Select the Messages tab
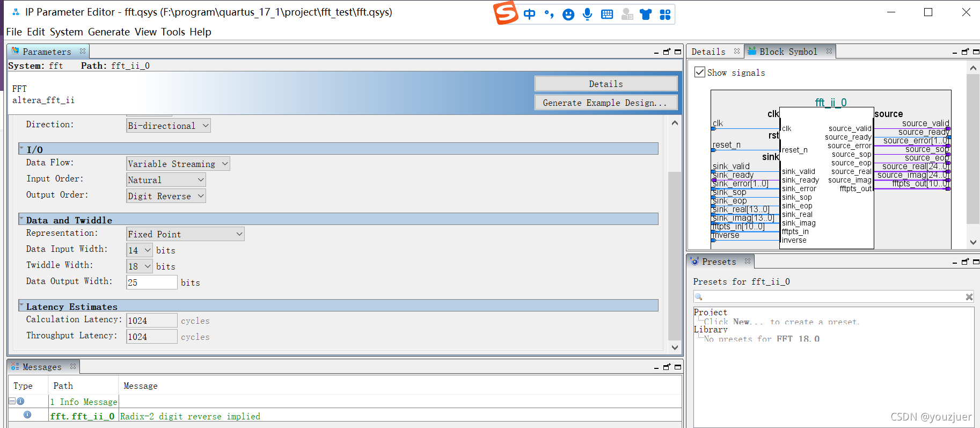This screenshot has height=428, width=980. pyautogui.click(x=42, y=367)
